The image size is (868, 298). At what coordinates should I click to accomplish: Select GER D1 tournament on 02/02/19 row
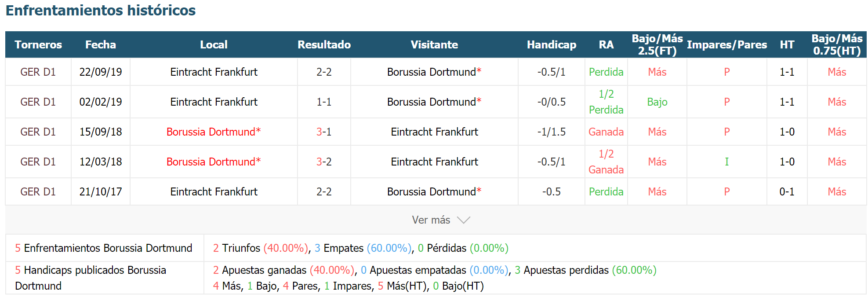tap(38, 102)
